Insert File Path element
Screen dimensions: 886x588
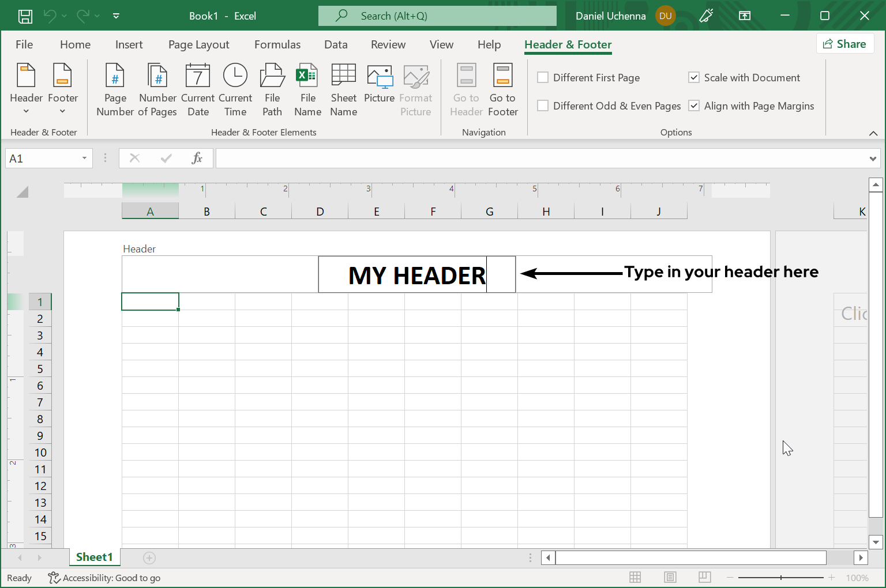[272, 90]
